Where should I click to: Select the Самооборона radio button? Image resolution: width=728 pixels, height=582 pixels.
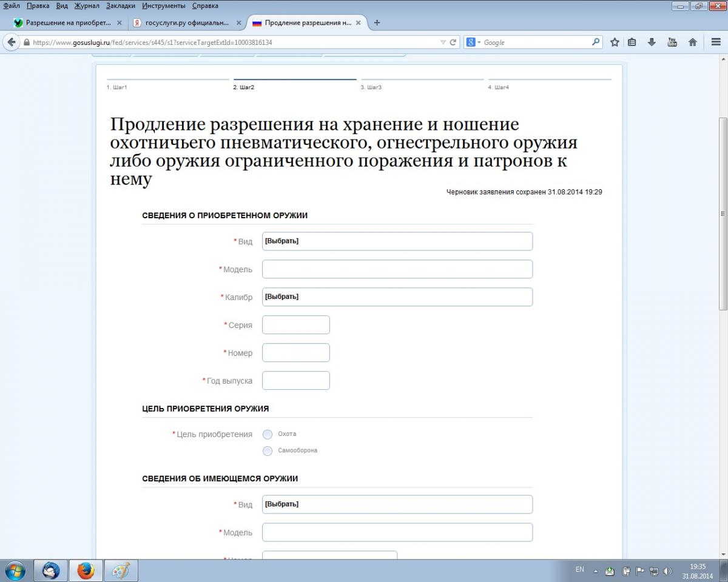tap(268, 450)
